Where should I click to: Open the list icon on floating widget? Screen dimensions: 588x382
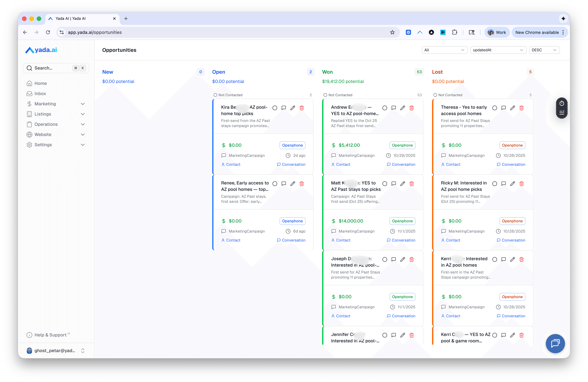[x=562, y=113]
